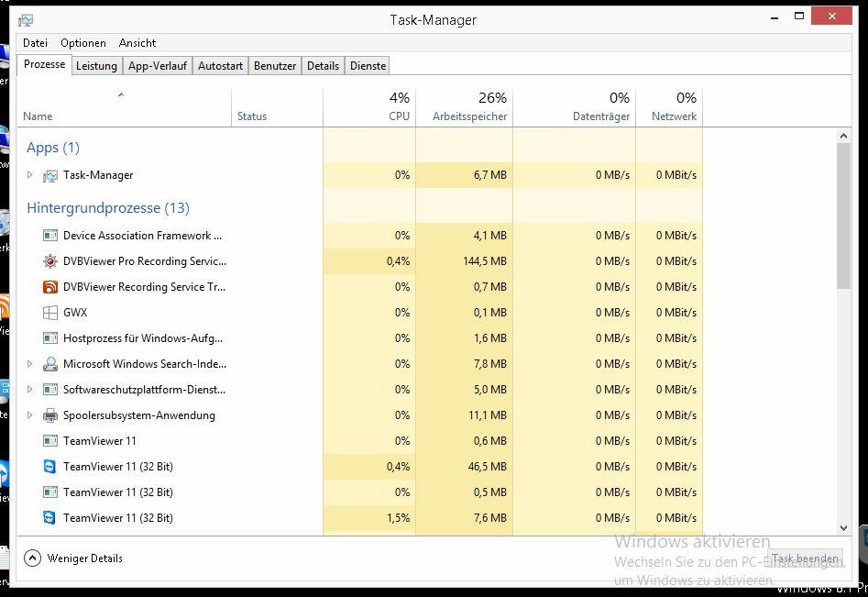Click the Hostprozess für Windows-Aufgaben icon
Viewport: 868px width, 597px height.
(50, 337)
